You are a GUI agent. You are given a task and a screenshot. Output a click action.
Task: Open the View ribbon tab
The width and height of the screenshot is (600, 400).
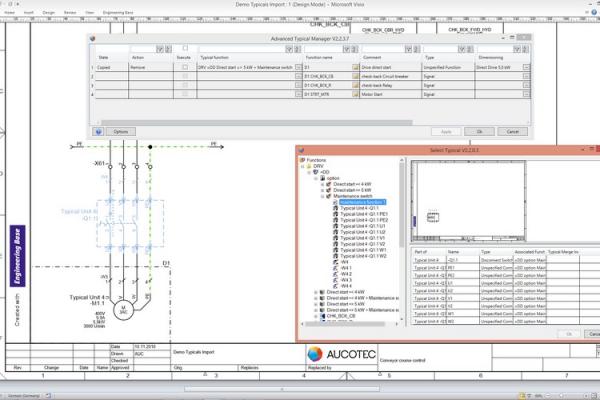(90, 13)
